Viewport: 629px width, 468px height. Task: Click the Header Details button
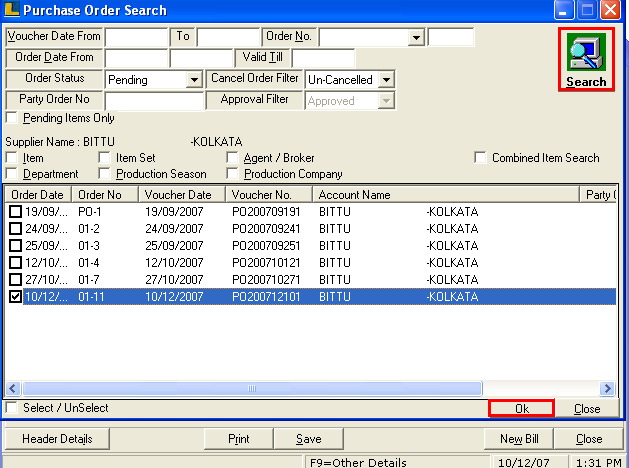point(57,439)
